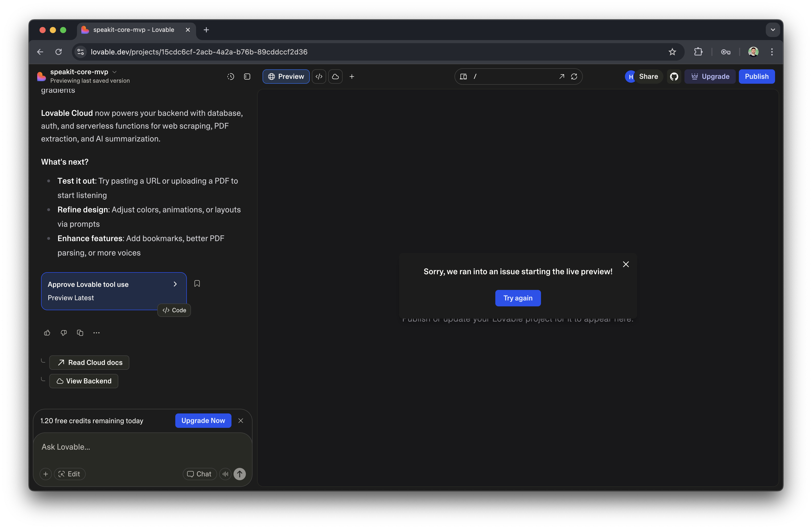Open the GitHub integration icon
812x529 pixels.
(x=674, y=77)
